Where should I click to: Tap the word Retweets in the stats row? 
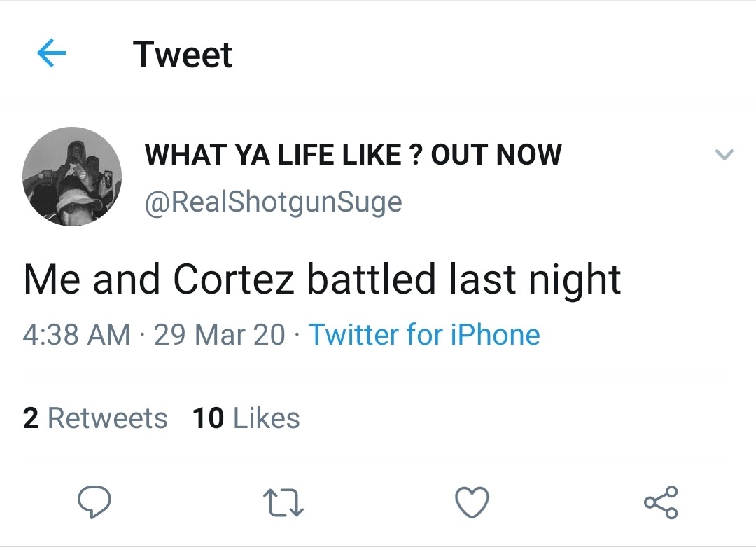click(x=108, y=418)
